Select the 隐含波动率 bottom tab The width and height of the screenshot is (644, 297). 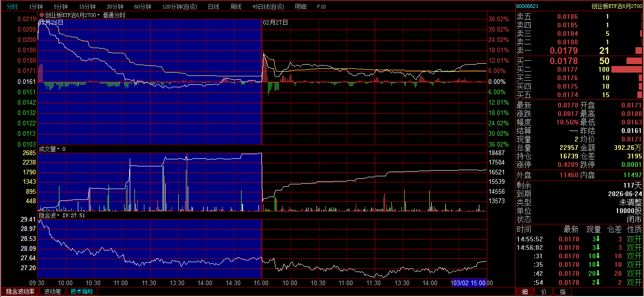tap(20, 291)
